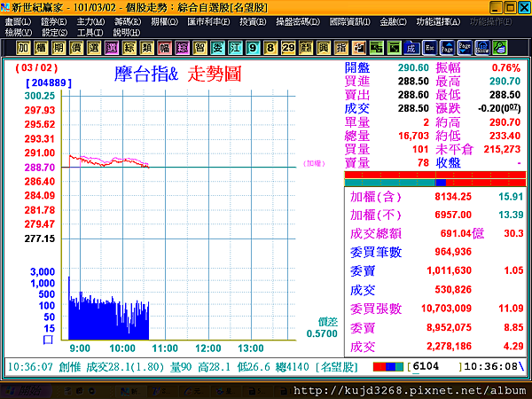Click the 開盤 value 290.60
532x399 pixels.
point(413,67)
